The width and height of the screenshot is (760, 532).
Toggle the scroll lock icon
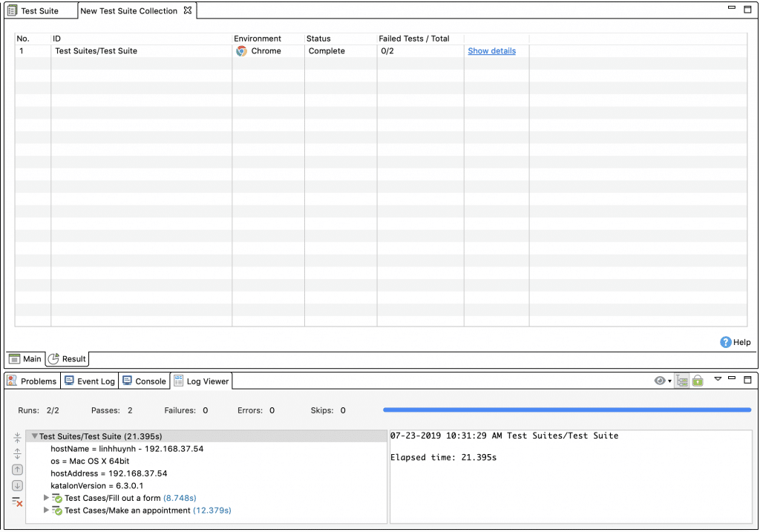click(698, 381)
